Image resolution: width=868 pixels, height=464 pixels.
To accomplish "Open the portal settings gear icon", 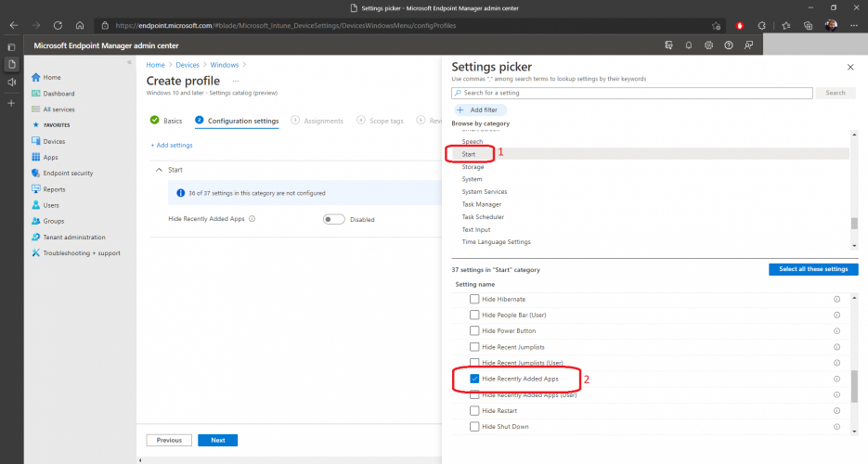I will pos(708,45).
